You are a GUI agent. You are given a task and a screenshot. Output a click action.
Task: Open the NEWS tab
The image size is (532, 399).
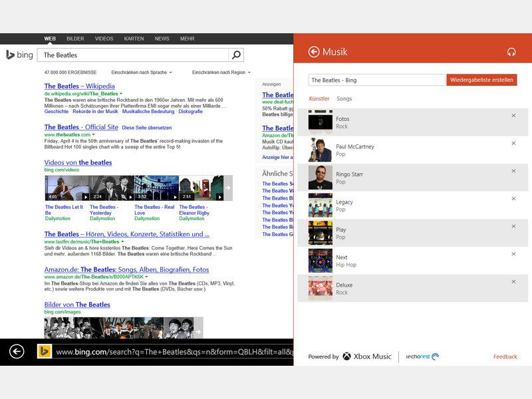pyautogui.click(x=162, y=39)
